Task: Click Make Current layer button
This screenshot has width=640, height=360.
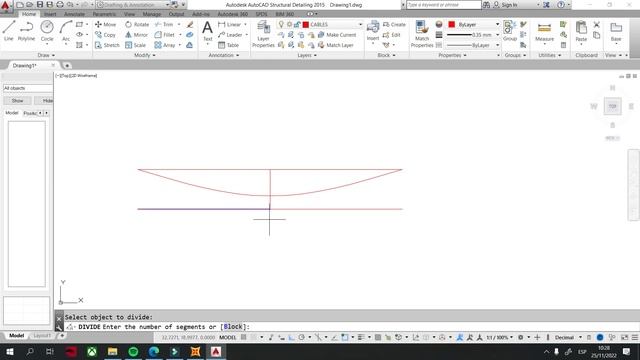Action: [x=337, y=35]
